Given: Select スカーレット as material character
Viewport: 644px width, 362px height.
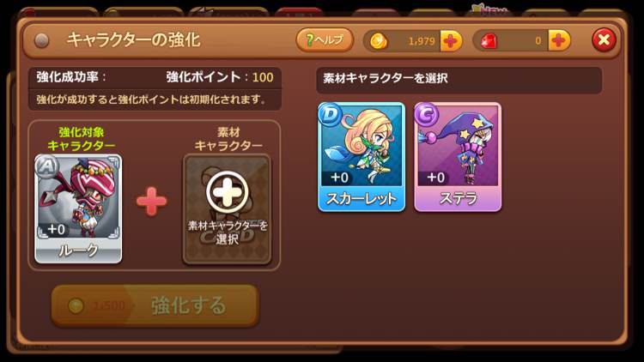Looking at the screenshot, I should coord(361,157).
